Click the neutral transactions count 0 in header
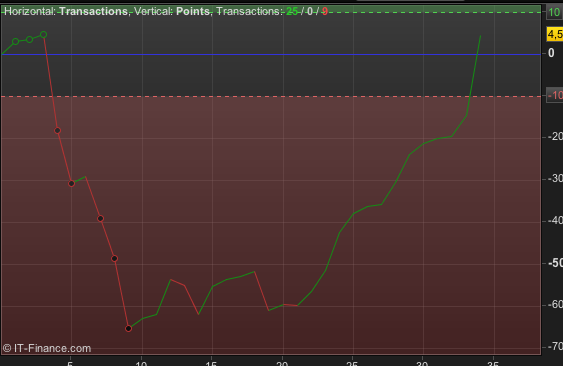This screenshot has height=366, width=563. point(310,11)
